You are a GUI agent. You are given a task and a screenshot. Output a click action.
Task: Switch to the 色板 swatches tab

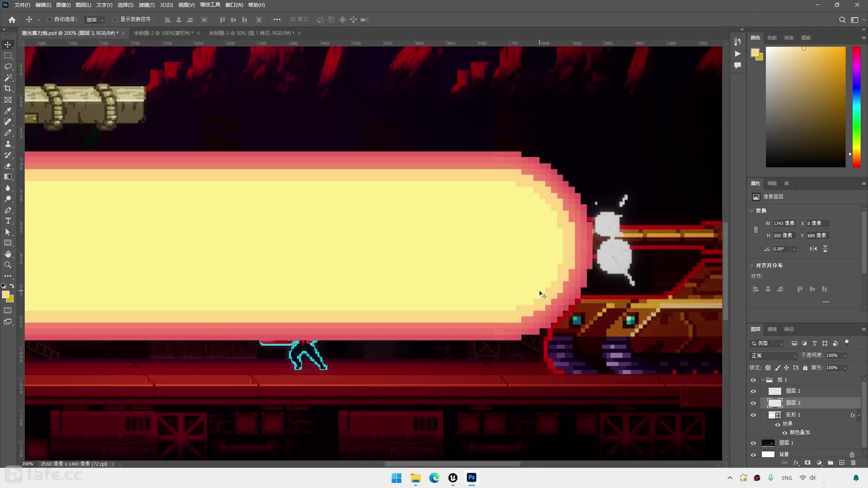[772, 38]
